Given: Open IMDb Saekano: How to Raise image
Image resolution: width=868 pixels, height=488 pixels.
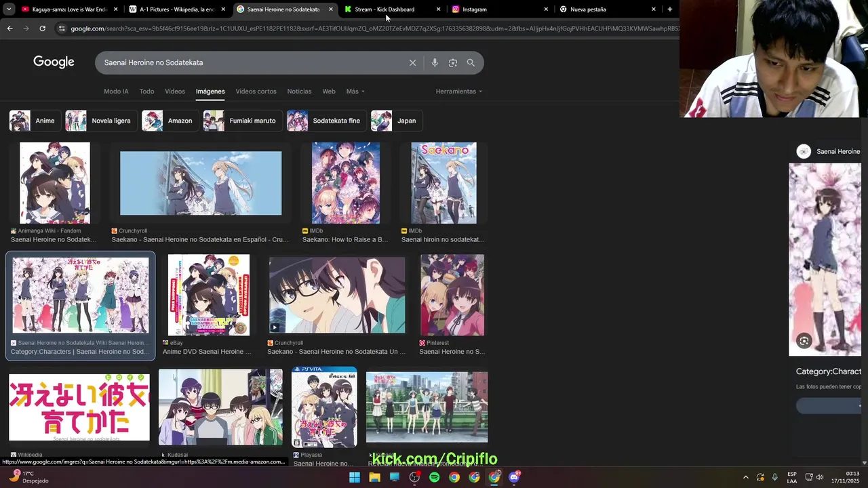Looking at the screenshot, I should [346, 183].
